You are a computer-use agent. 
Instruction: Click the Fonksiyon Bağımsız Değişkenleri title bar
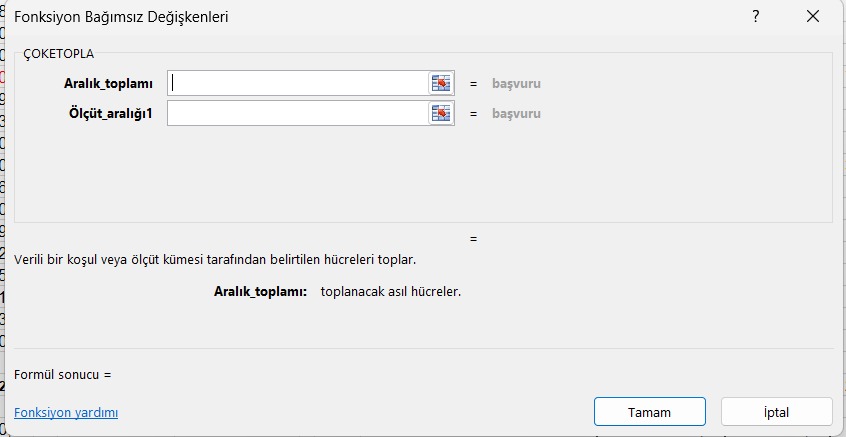pos(300,17)
